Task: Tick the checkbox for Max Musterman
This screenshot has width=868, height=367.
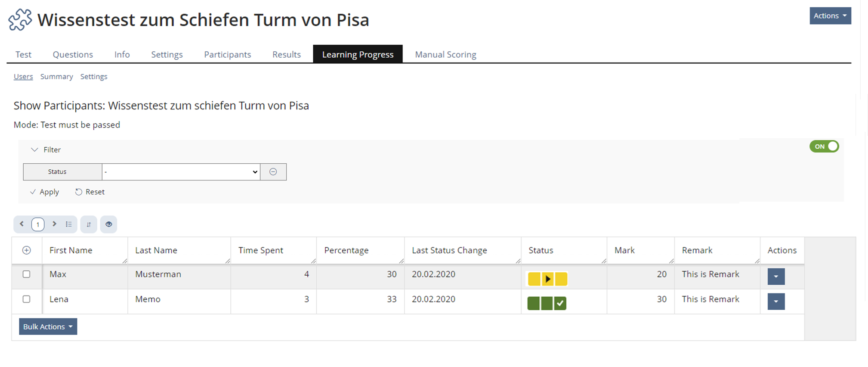Action: (x=27, y=274)
